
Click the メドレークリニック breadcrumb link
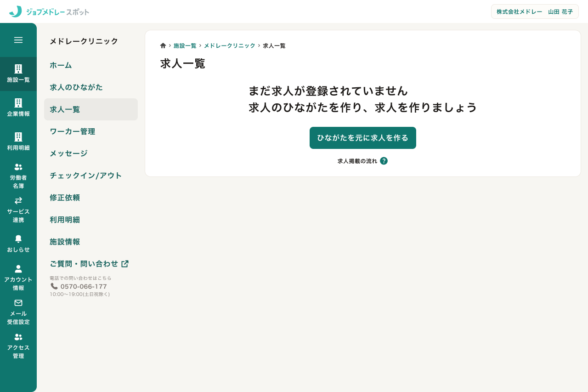230,45
